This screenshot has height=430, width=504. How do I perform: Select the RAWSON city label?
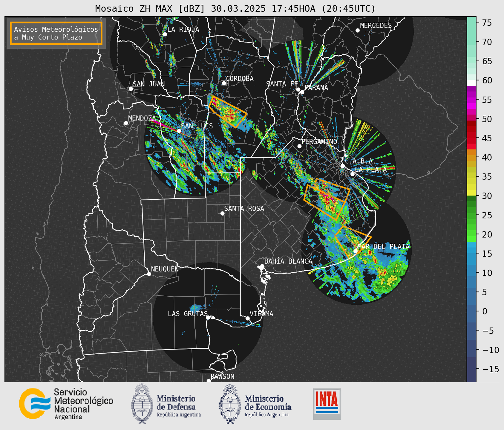tap(222, 376)
